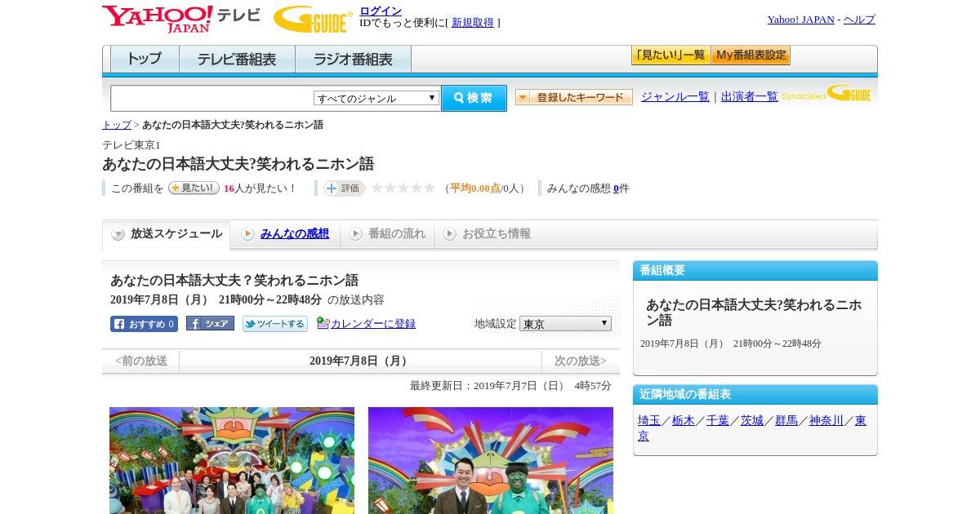Open the My番組表設定 button
Viewport: 980px width, 514px height.
click(751, 55)
